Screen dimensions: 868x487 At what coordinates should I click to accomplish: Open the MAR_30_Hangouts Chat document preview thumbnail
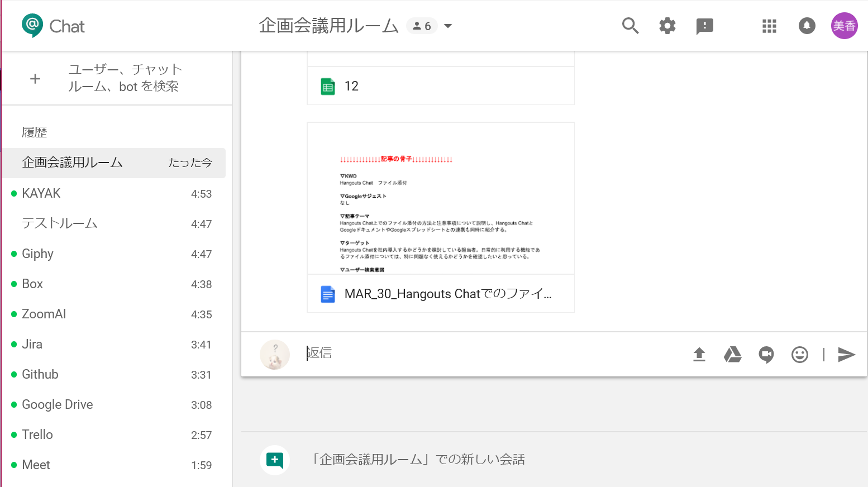tap(440, 199)
